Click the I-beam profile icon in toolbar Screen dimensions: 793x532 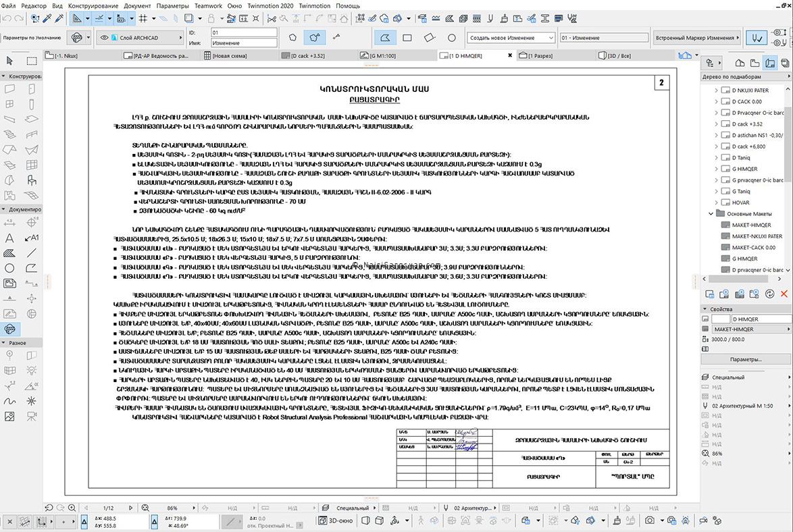click(x=544, y=19)
